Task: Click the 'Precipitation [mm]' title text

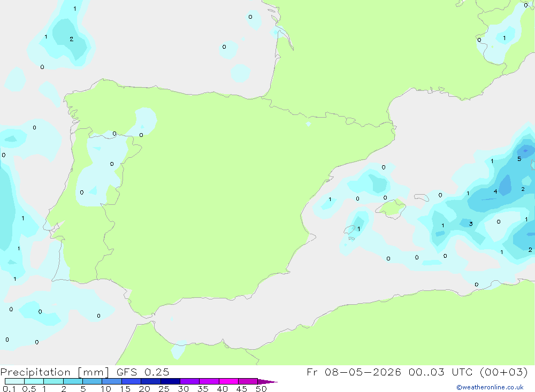Action: coord(55,372)
